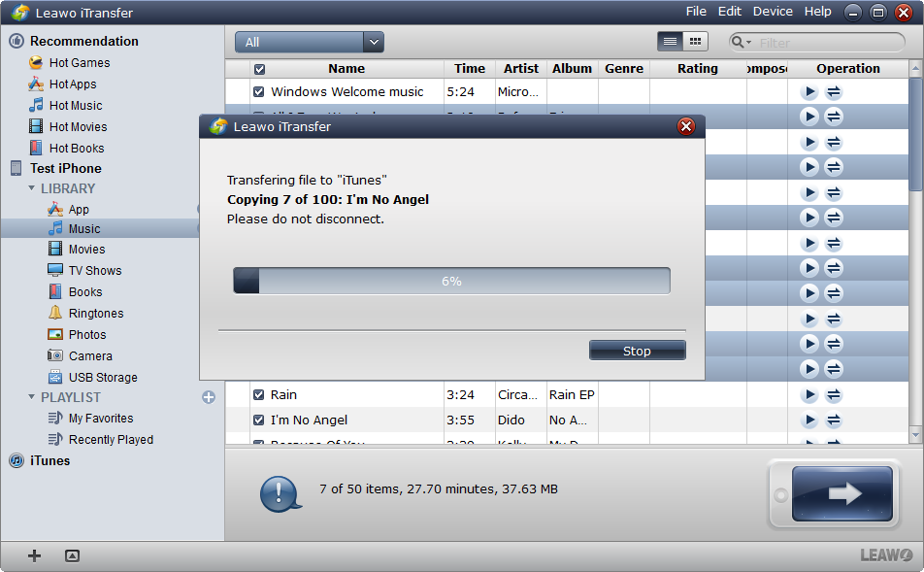This screenshot has height=572, width=924.
Task: Open the search options dropdown arrow
Action: 748,43
